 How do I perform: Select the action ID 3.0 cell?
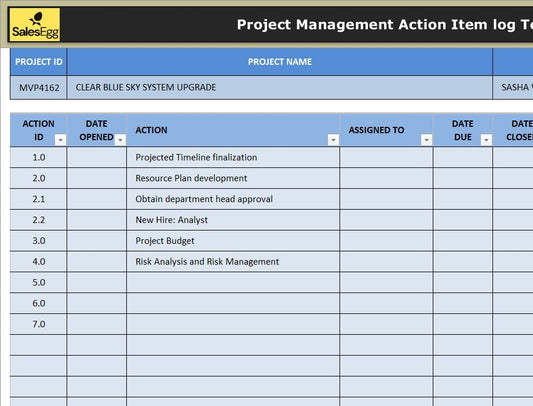click(39, 241)
